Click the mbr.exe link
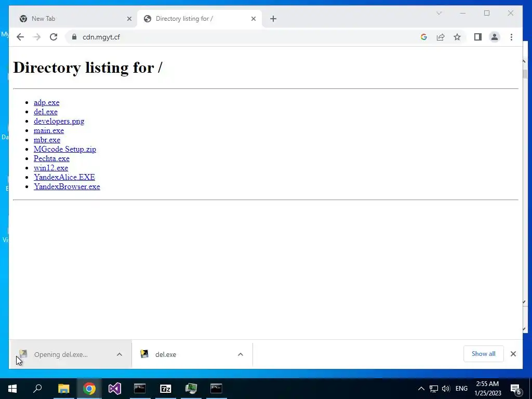Screen dimensions: 532x399 [x=47, y=140]
